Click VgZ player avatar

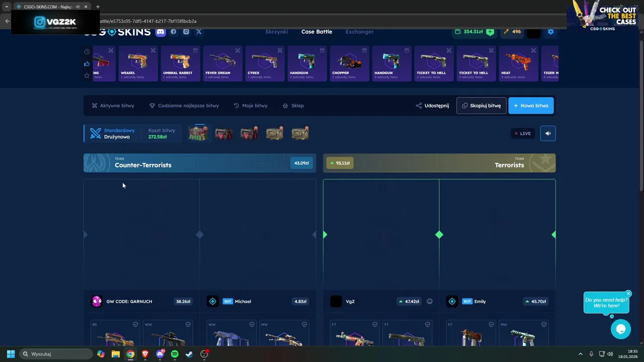point(336,302)
